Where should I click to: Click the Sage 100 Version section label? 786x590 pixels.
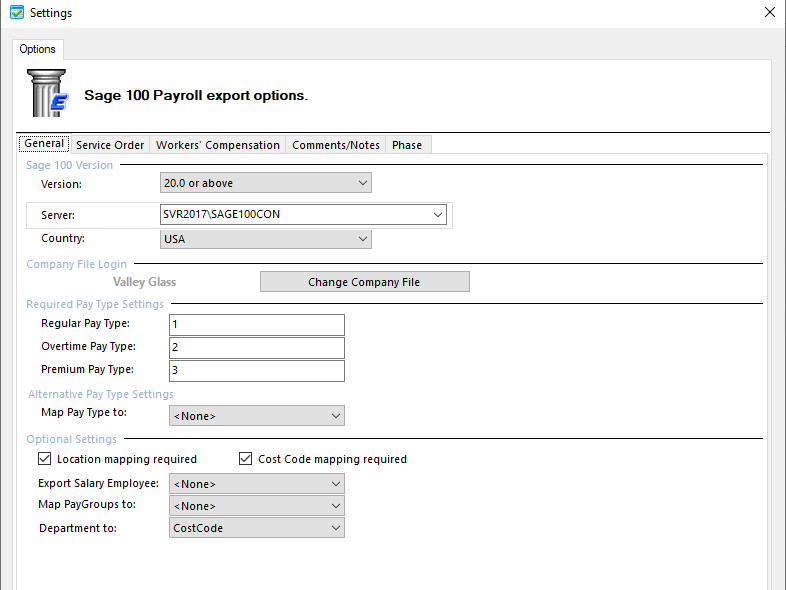[69, 165]
